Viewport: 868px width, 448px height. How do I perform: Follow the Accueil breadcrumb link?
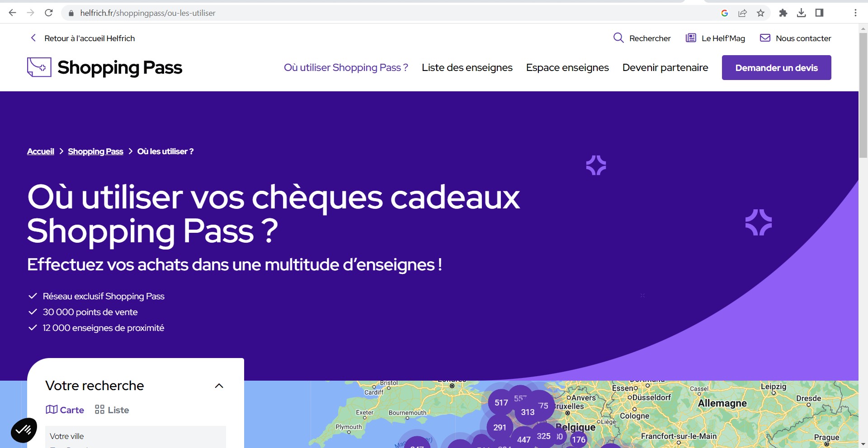click(x=40, y=151)
